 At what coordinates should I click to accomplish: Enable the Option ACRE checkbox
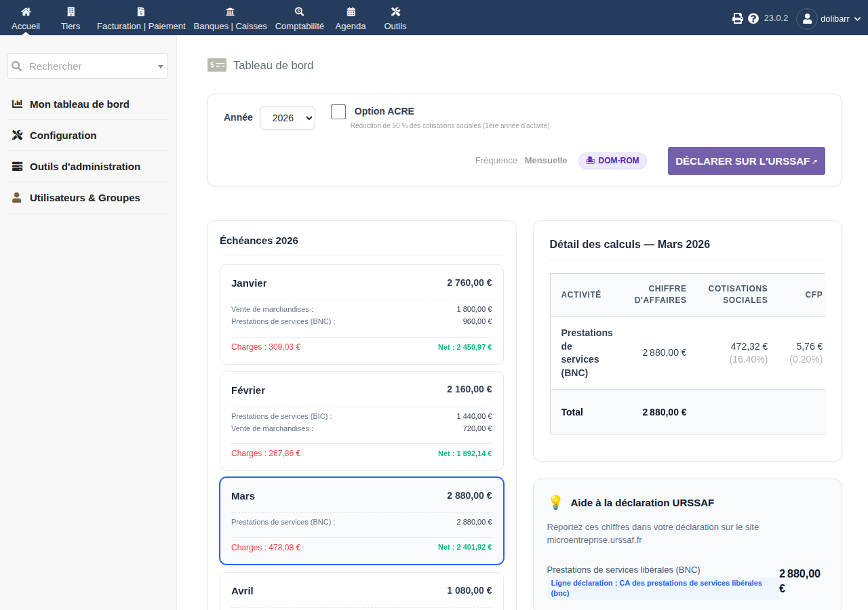coord(338,112)
